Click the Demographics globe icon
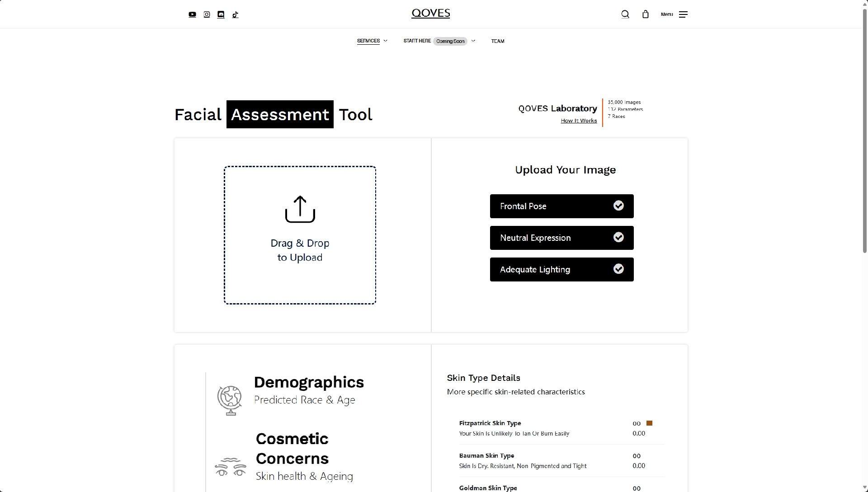The height and width of the screenshot is (492, 868). click(x=230, y=400)
